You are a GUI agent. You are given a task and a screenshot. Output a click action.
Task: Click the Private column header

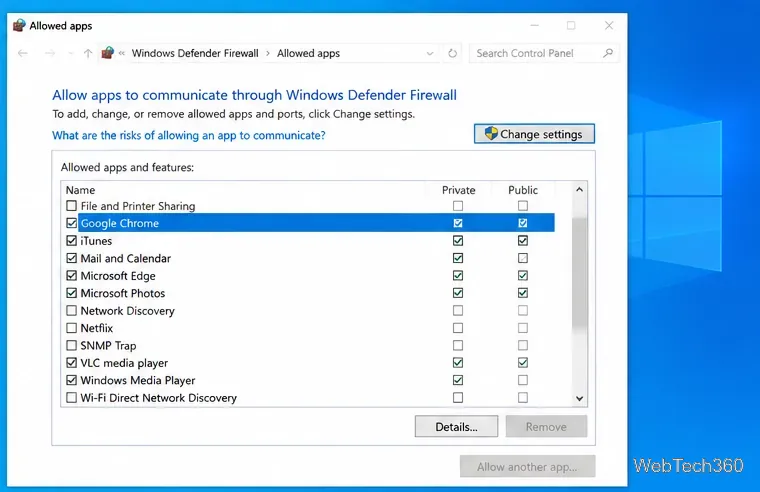click(x=459, y=190)
